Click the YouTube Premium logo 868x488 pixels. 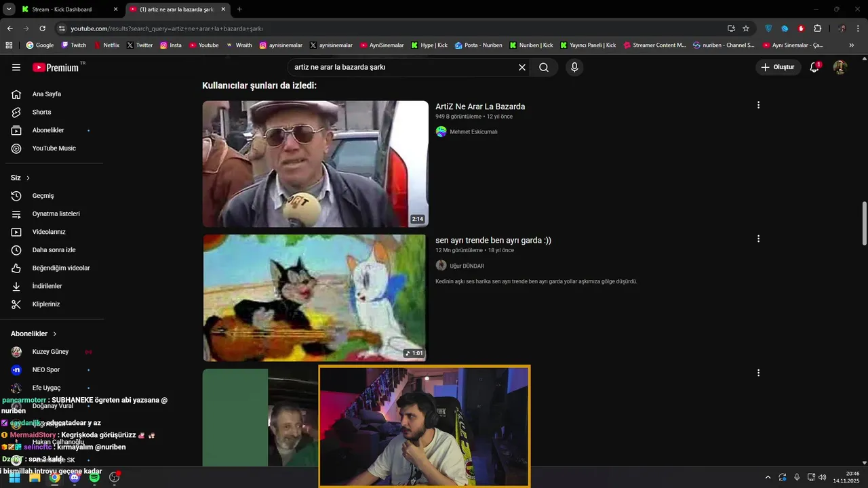click(56, 68)
